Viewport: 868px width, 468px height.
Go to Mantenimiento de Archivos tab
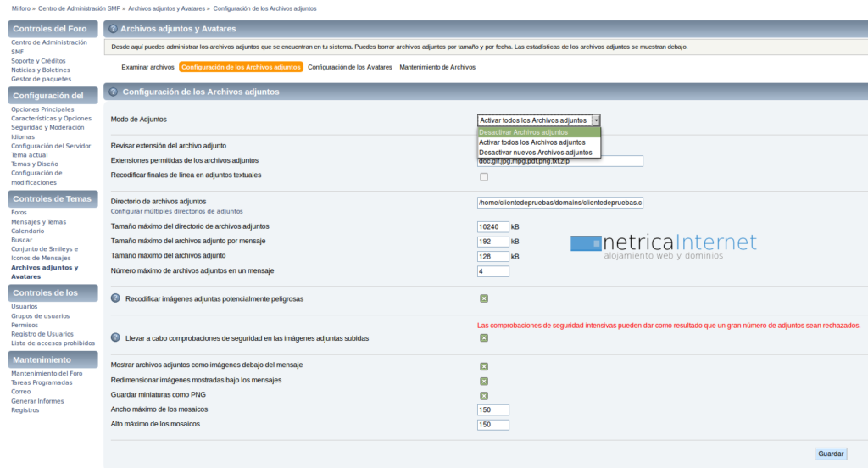pyautogui.click(x=437, y=67)
